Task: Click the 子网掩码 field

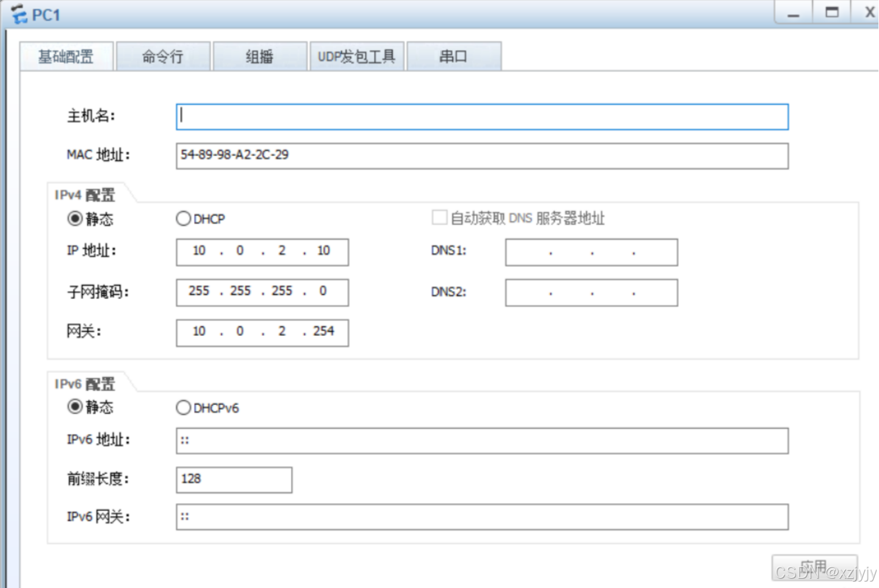Action: [262, 292]
